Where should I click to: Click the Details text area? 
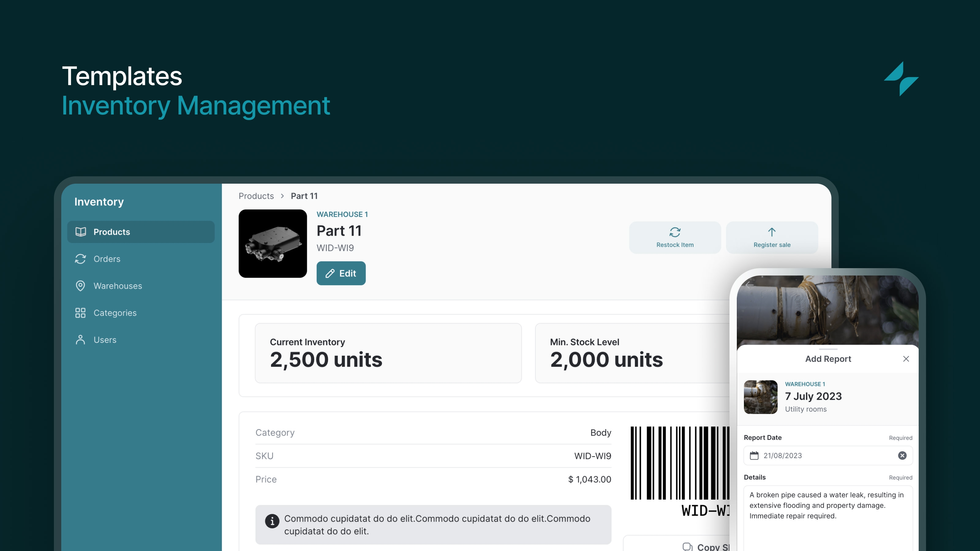coord(828,518)
